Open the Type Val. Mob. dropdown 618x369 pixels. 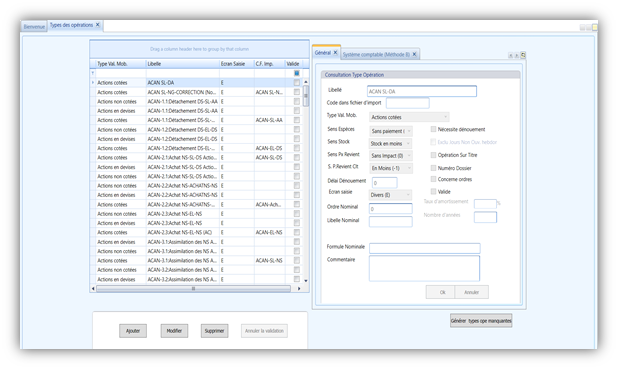coord(409,117)
